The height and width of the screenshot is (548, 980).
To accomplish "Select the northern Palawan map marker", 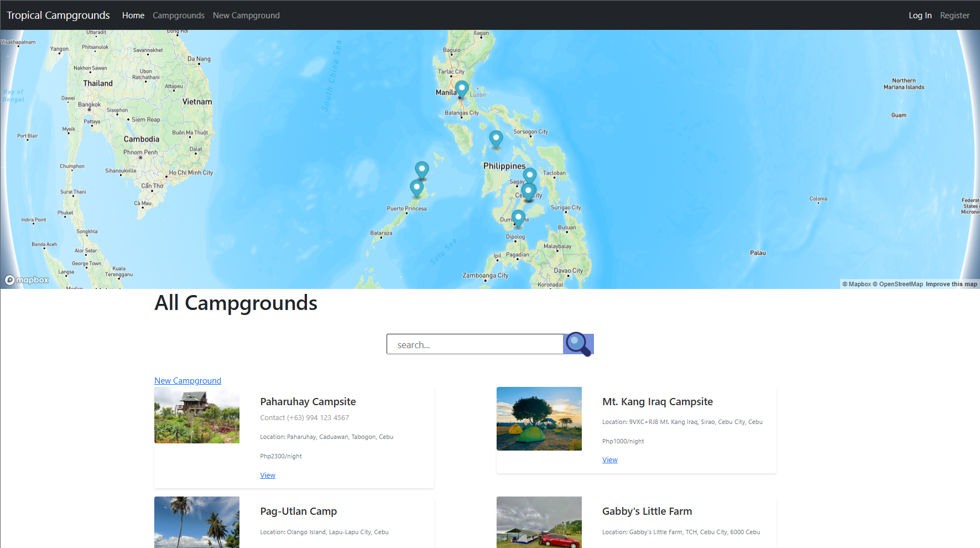I will click(x=422, y=170).
